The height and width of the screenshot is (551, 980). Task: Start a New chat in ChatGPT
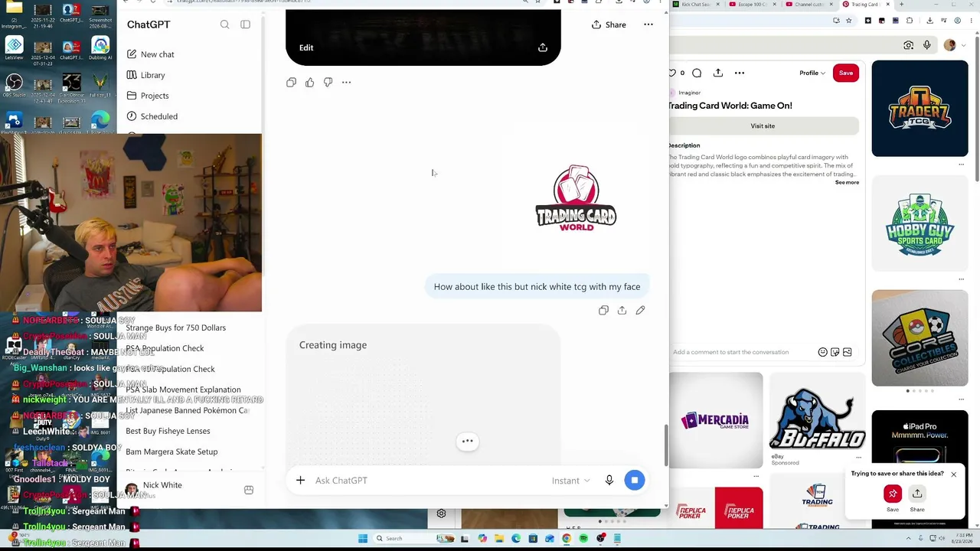click(x=151, y=54)
